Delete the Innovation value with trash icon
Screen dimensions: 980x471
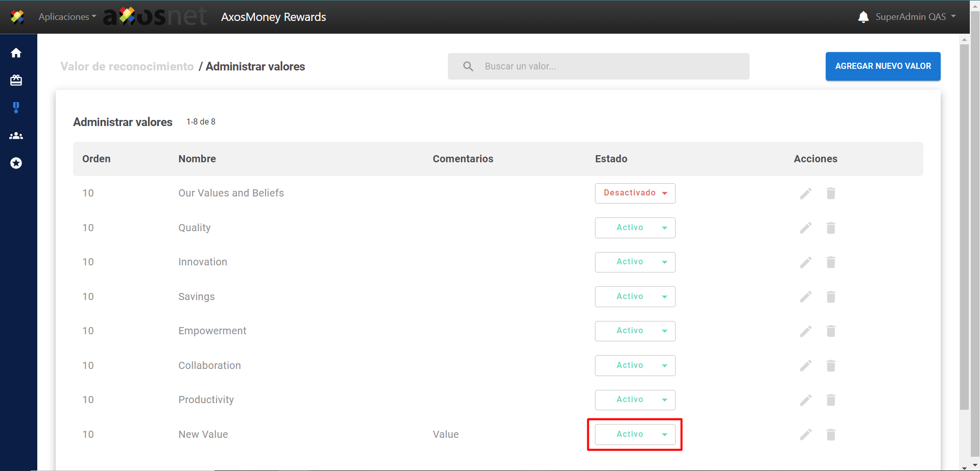click(831, 262)
